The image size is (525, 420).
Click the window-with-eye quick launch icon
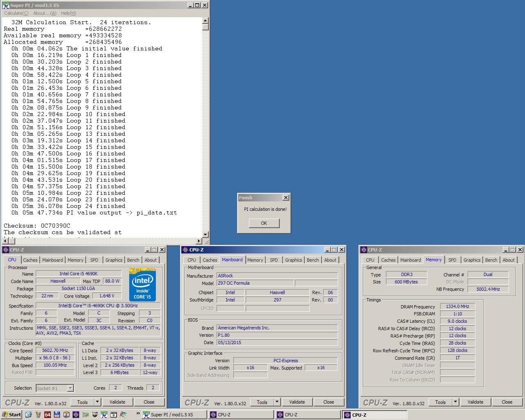114,415
